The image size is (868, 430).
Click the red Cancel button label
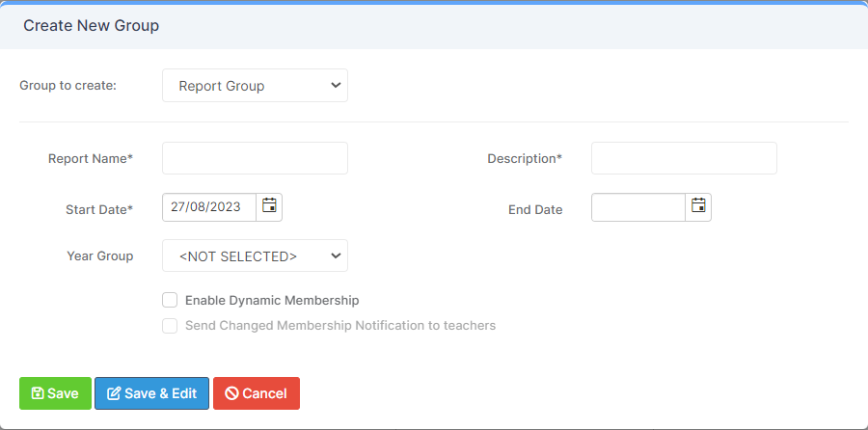[264, 393]
